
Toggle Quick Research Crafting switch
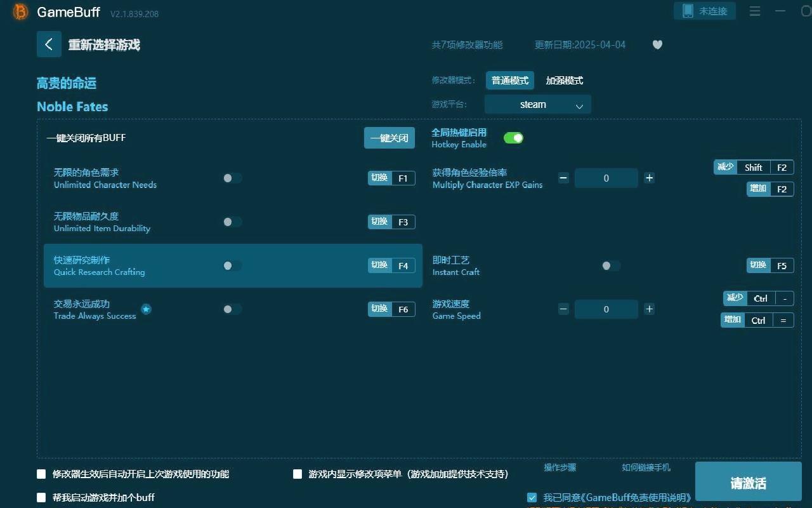click(x=232, y=265)
